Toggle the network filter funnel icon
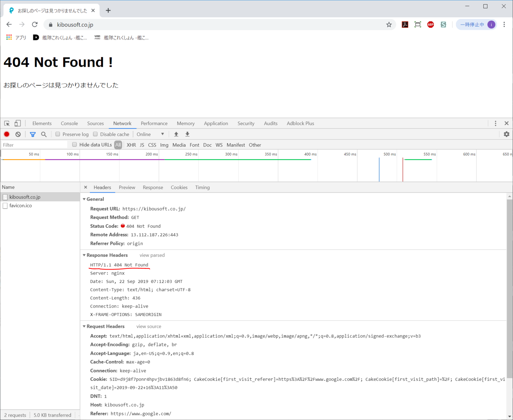Screen dimensions: 513x420 click(33, 134)
